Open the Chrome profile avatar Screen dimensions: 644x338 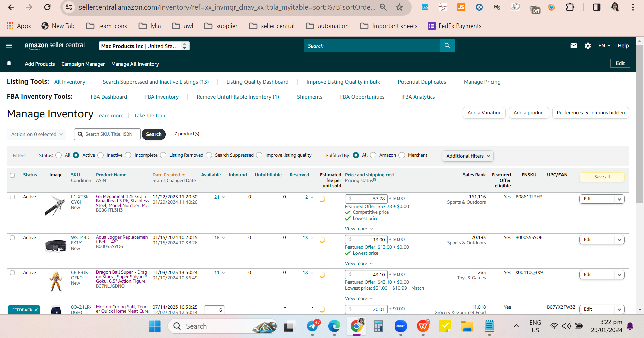tap(615, 7)
